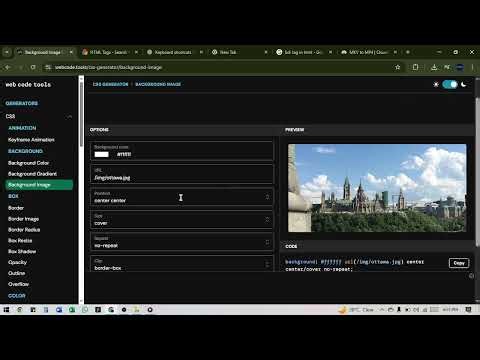The image size is (480, 360).
Task: Open the Position dropdown
Action: (x=182, y=197)
